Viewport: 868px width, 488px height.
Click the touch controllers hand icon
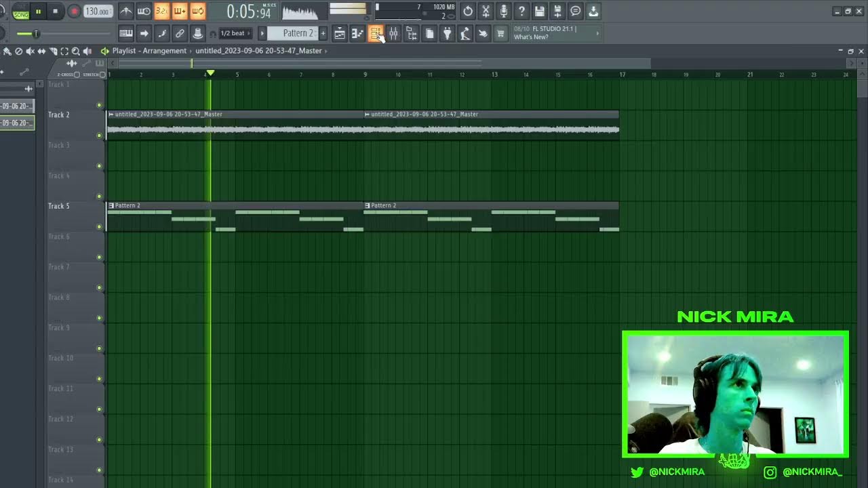click(483, 33)
